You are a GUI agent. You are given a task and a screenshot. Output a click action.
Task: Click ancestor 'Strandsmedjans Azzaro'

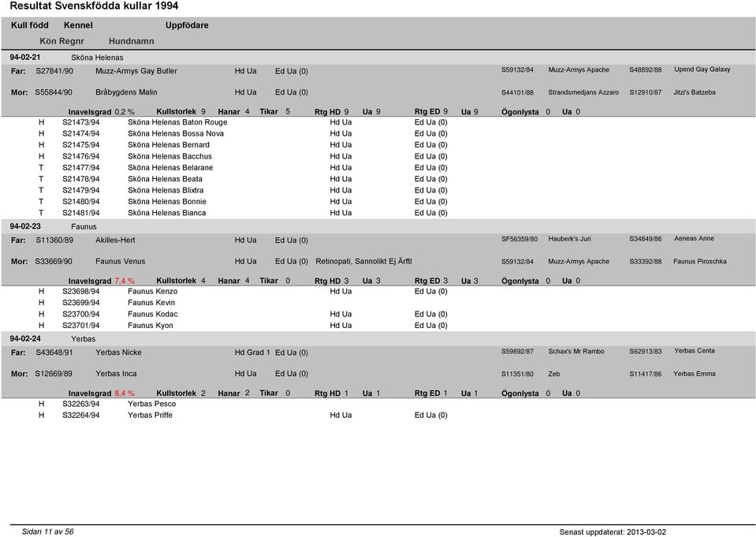pos(583,92)
